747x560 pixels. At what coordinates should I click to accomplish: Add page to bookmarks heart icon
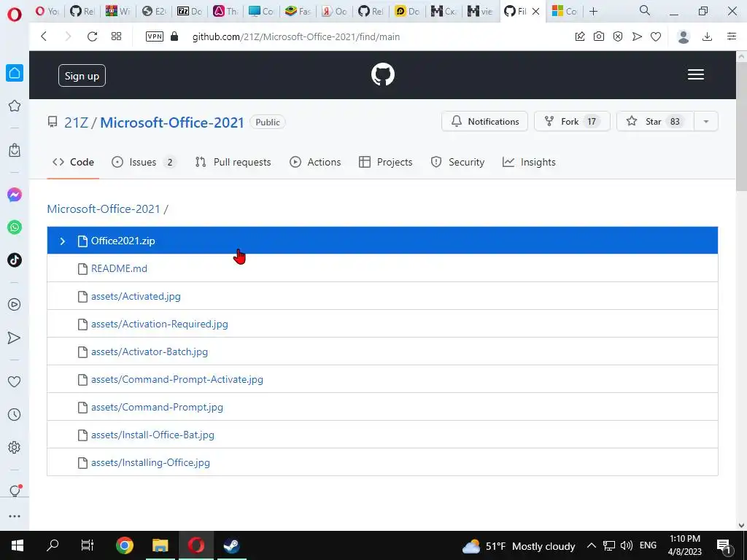[x=656, y=36]
